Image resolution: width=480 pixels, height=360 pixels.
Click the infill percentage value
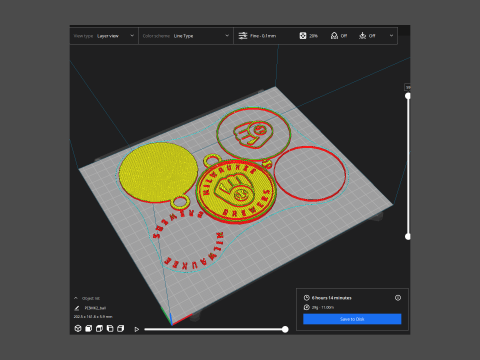(x=313, y=36)
